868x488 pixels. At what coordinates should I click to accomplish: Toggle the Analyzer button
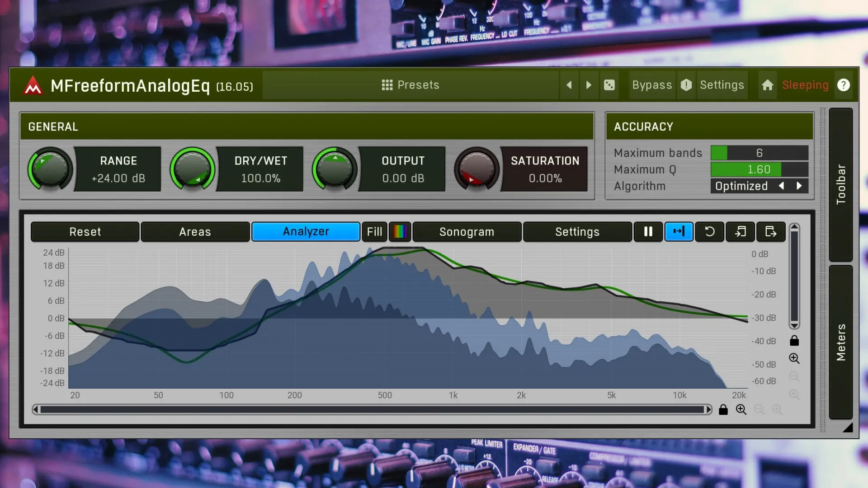pyautogui.click(x=306, y=232)
